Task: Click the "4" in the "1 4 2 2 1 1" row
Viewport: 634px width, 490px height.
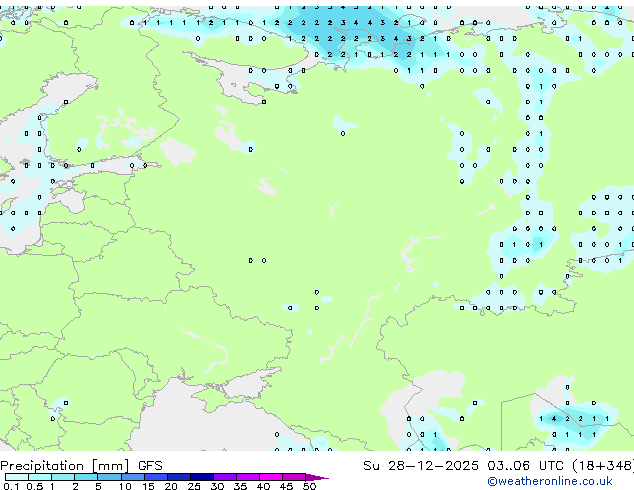Action: (x=554, y=419)
